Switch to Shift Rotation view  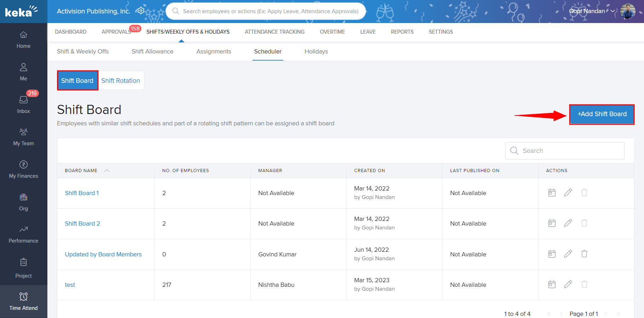point(121,81)
